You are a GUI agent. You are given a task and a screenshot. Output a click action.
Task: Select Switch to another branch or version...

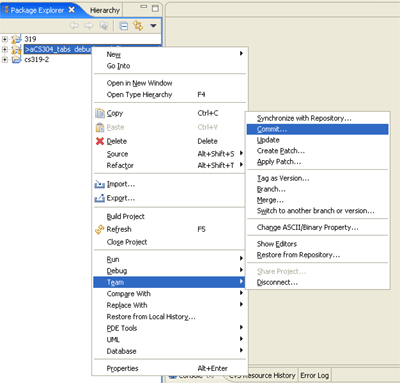pyautogui.click(x=318, y=211)
